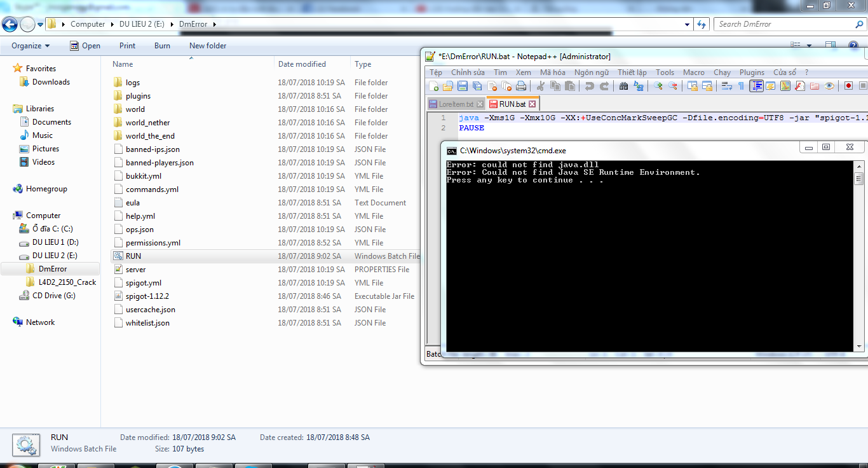
Task: Open the Tệp menu in Notepad++
Action: [436, 72]
